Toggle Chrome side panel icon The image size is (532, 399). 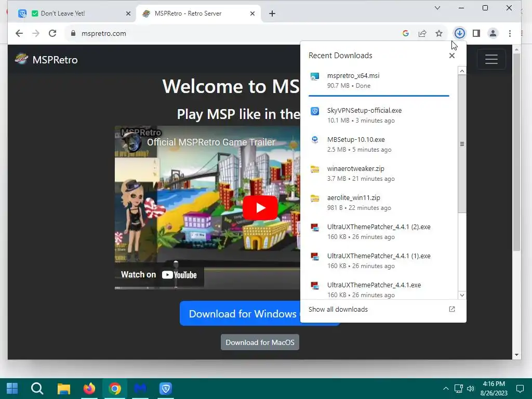(x=476, y=33)
